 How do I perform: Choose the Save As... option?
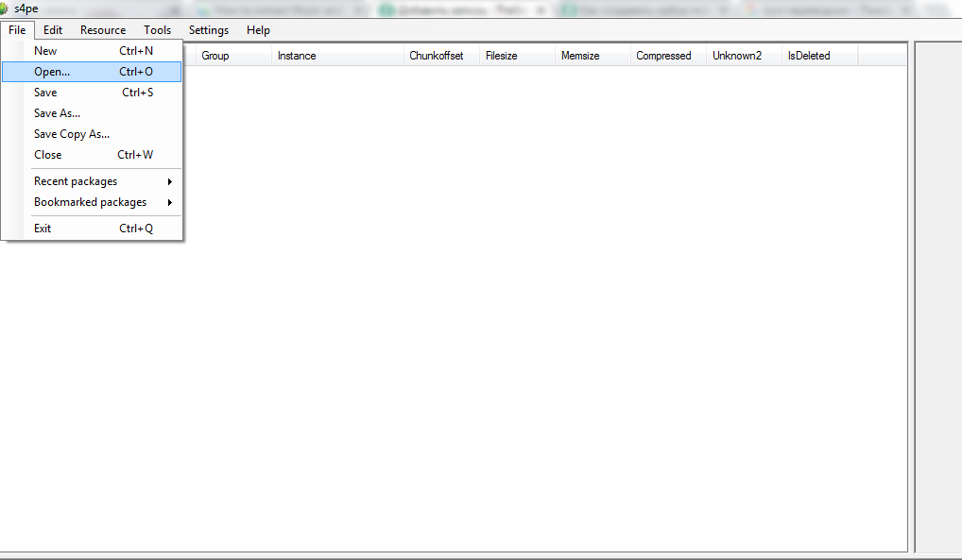click(x=57, y=113)
